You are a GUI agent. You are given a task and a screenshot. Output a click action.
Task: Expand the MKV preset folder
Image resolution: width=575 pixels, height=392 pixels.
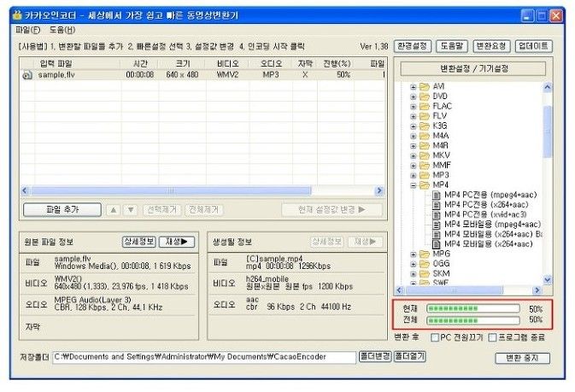(414, 155)
